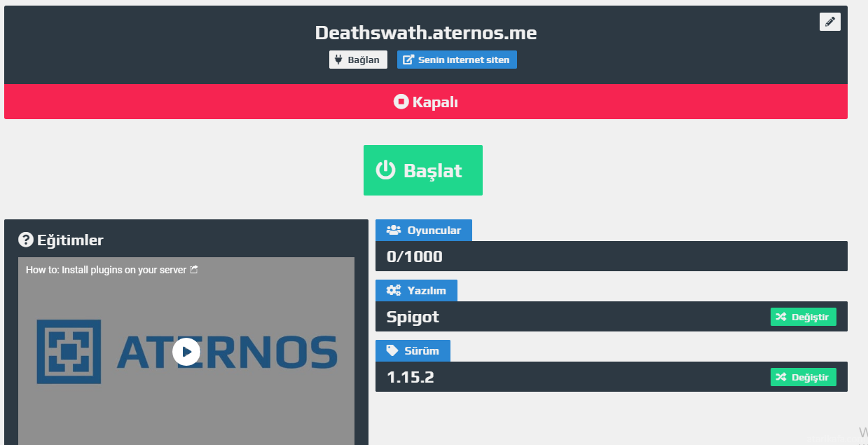
Task: Click the question mark icon beside Eğitimler
Action: coord(26,240)
